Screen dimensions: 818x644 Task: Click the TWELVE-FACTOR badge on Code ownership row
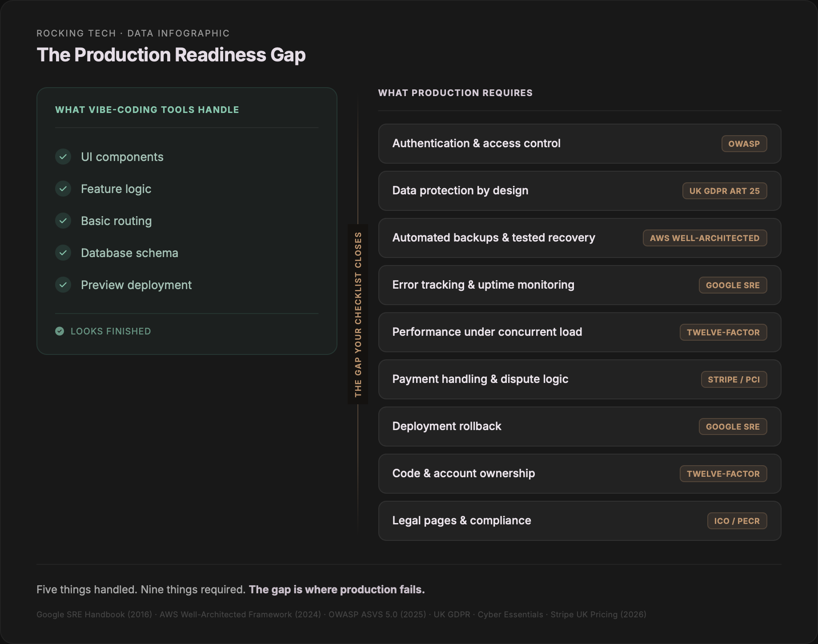click(x=723, y=474)
